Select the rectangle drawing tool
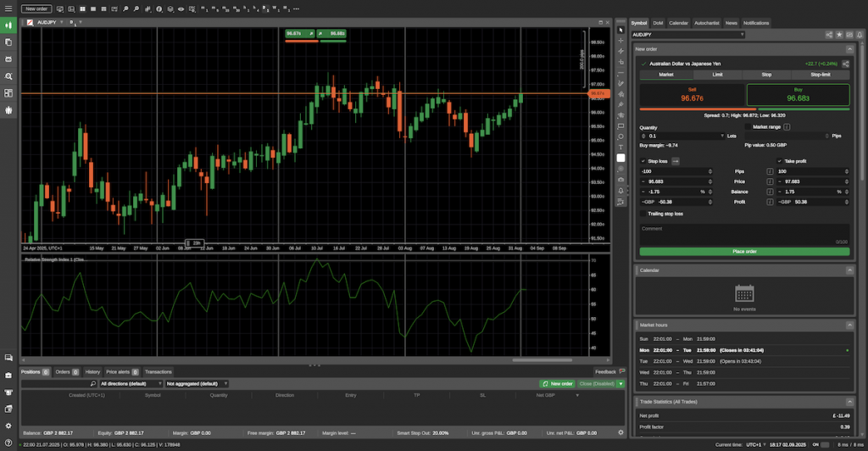 [x=620, y=126]
